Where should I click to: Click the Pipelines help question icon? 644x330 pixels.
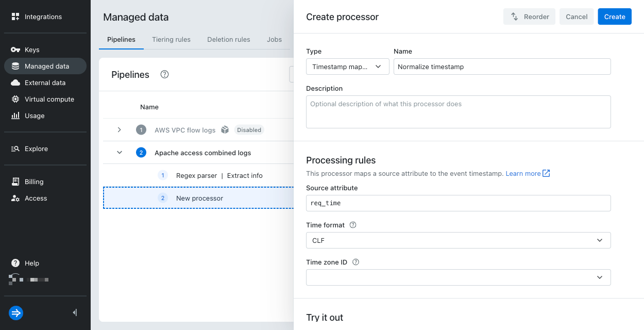(165, 74)
